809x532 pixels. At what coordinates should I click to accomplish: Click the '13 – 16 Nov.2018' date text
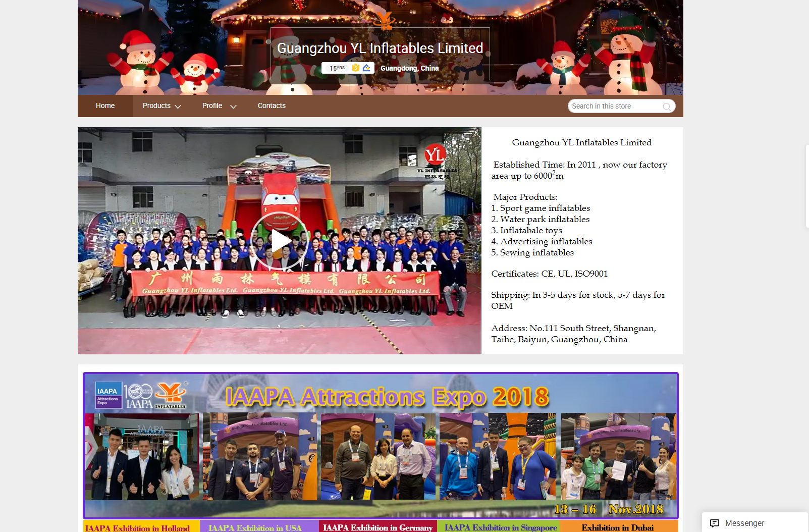(x=609, y=509)
